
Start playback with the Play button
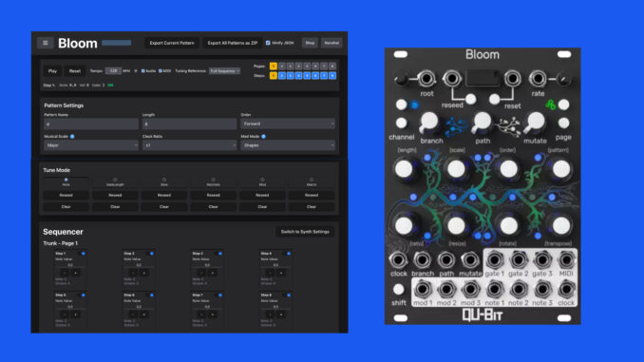52,71
